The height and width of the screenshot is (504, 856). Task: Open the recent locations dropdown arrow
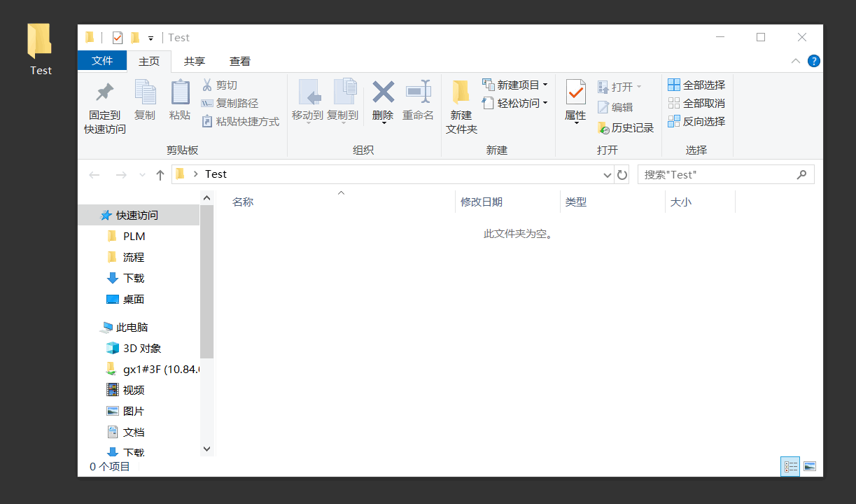(x=142, y=174)
